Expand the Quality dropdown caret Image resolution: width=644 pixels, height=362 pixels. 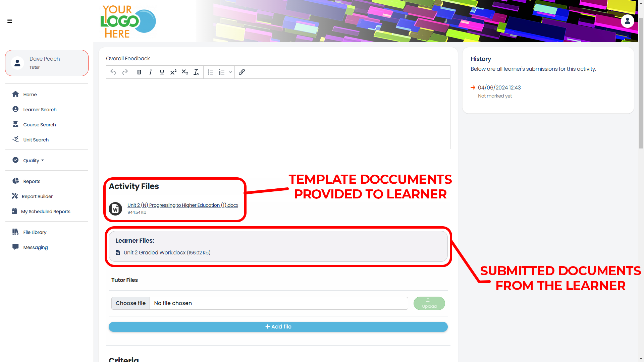pos(43,161)
